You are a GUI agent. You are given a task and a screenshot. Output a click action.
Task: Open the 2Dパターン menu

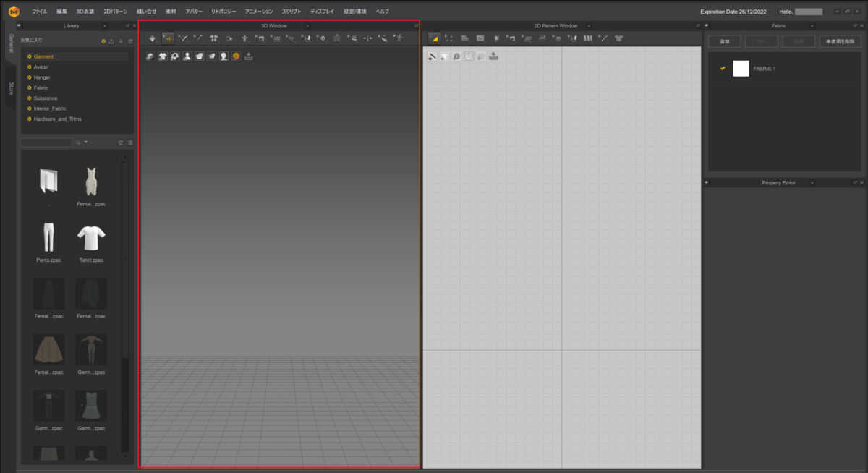[x=116, y=12]
